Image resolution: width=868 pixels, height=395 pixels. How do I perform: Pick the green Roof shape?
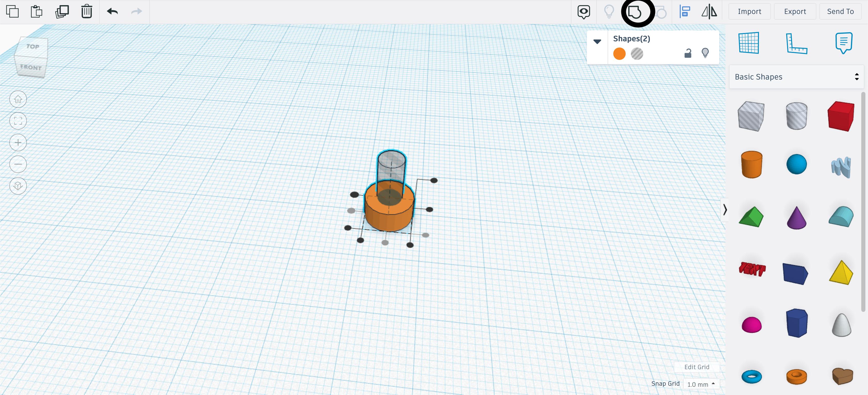click(x=751, y=217)
